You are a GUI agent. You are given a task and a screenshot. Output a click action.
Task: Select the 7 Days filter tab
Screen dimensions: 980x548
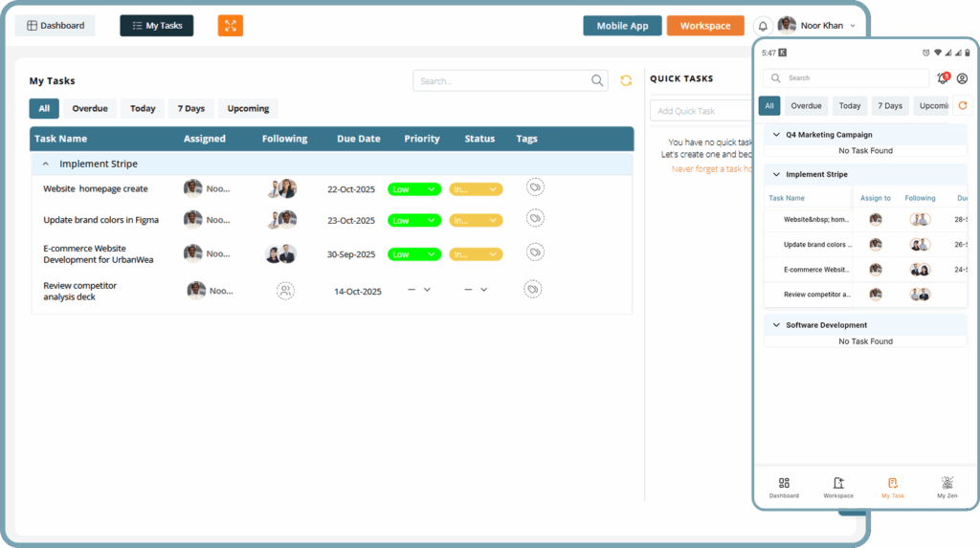191,108
